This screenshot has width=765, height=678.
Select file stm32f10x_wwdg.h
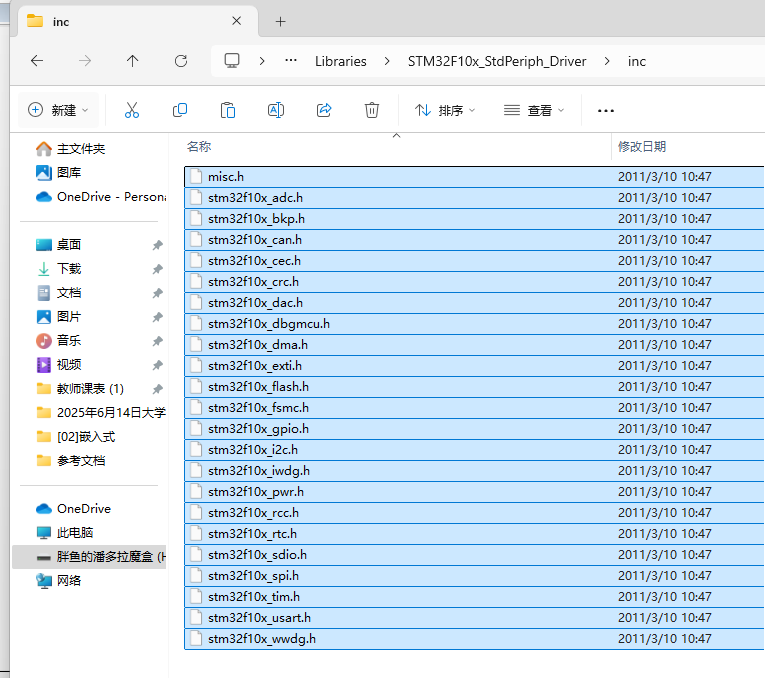[x=474, y=638]
